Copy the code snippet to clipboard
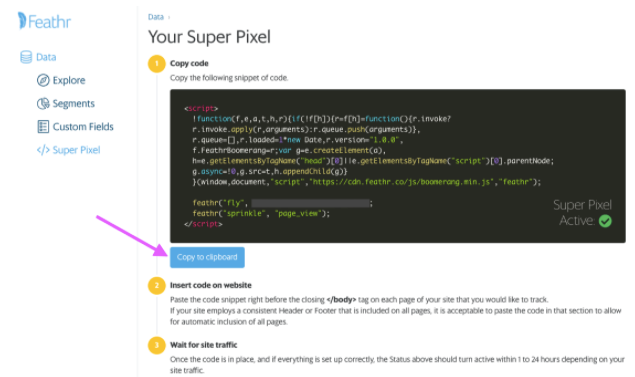The width and height of the screenshot is (635, 377). pyautogui.click(x=207, y=257)
